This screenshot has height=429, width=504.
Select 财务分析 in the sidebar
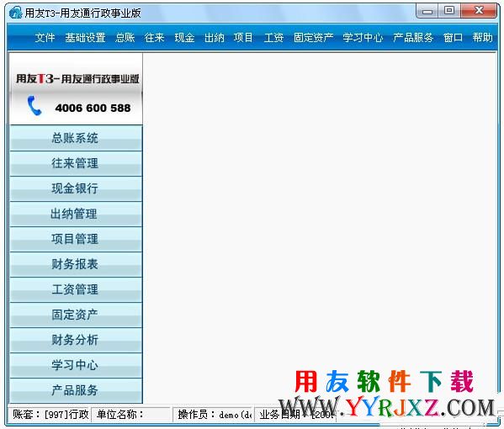point(76,340)
